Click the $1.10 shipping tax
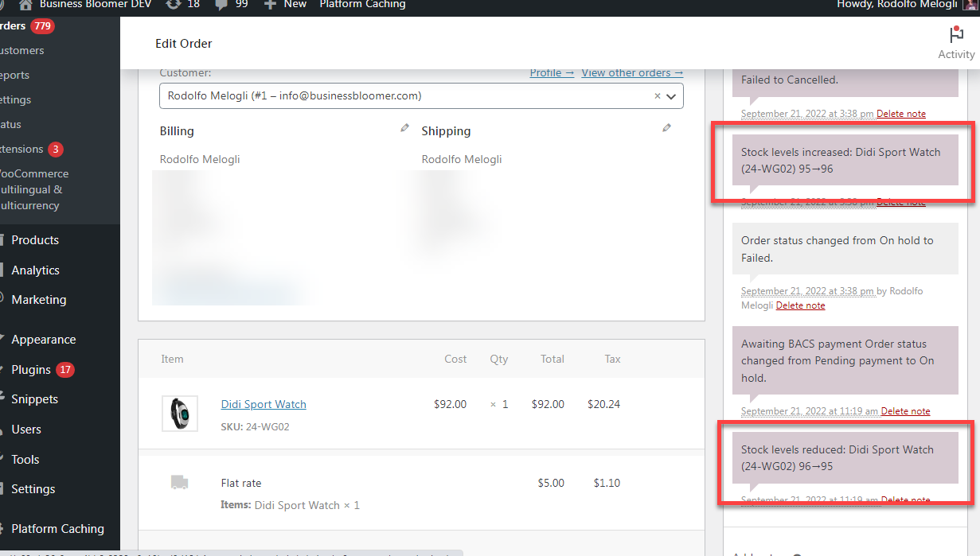Screen dimensions: 980x556 pos(607,483)
